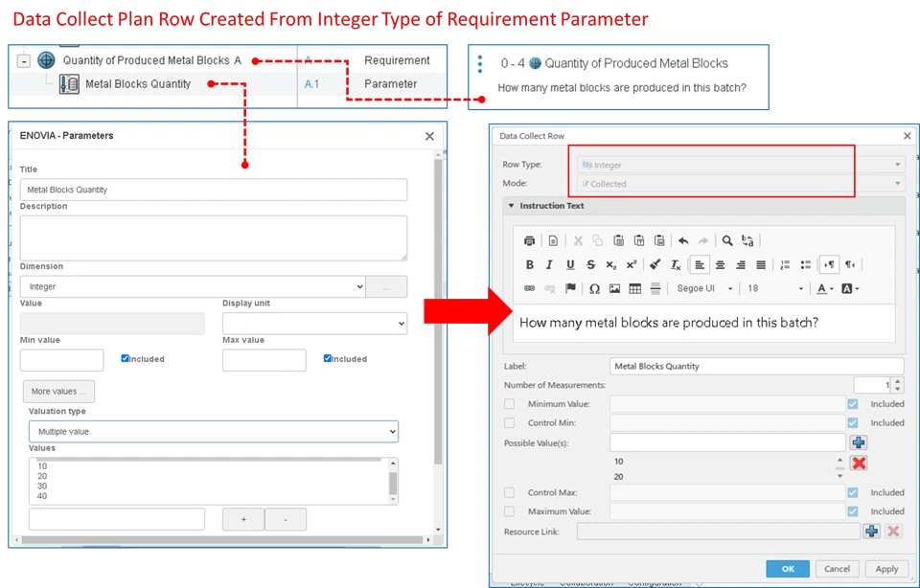The width and height of the screenshot is (920, 588).
Task: Click the Label field with Metal Blocks Quantity
Action: [757, 367]
